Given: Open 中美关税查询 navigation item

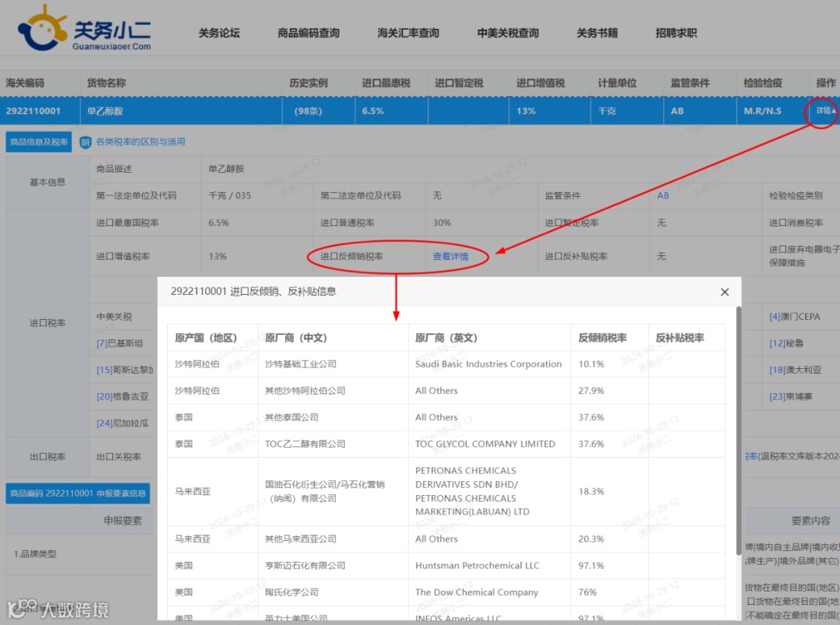Looking at the screenshot, I should pos(508,33).
